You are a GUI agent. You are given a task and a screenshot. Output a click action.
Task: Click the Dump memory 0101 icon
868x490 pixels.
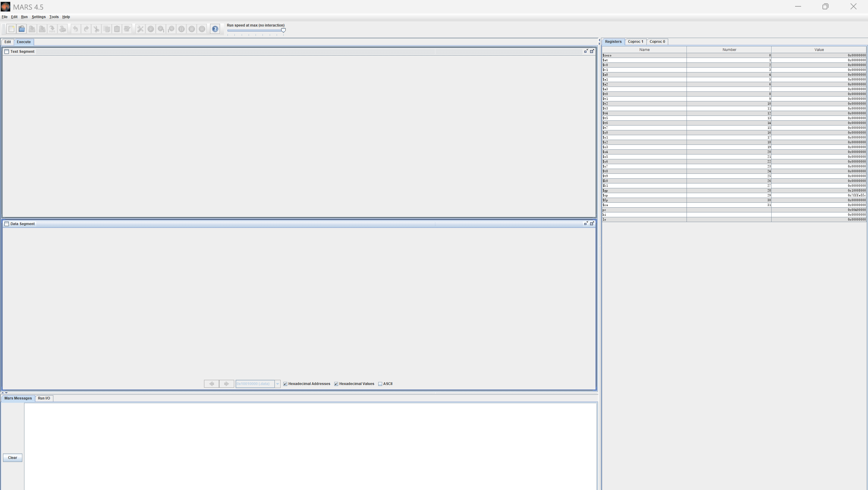click(52, 29)
